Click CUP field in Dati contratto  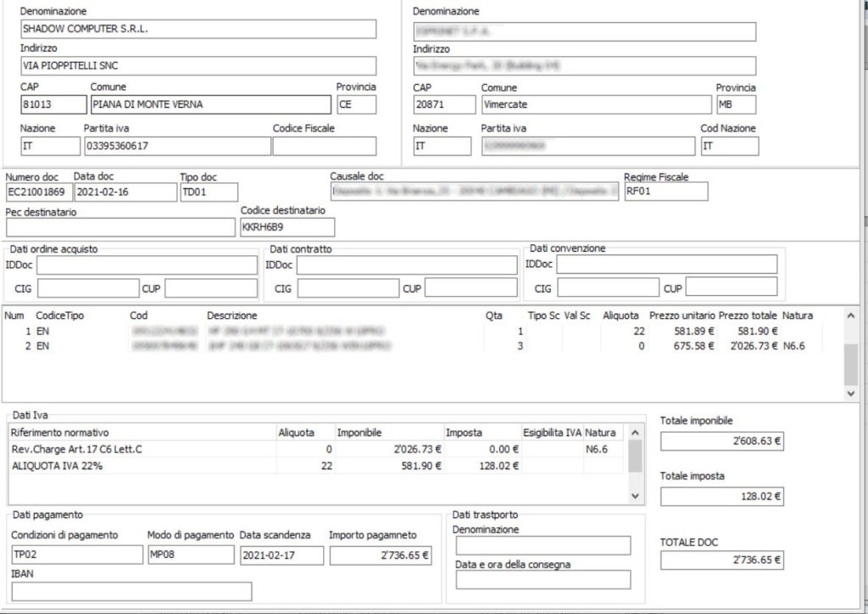point(471,288)
